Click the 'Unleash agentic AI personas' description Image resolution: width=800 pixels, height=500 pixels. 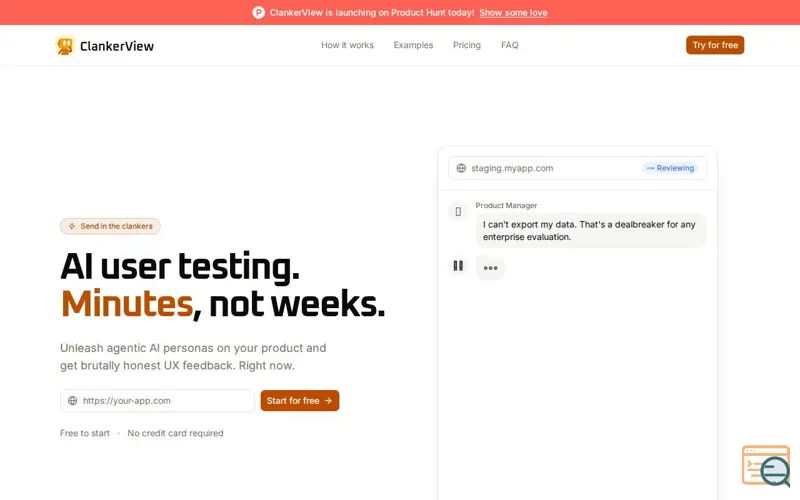[193, 357]
